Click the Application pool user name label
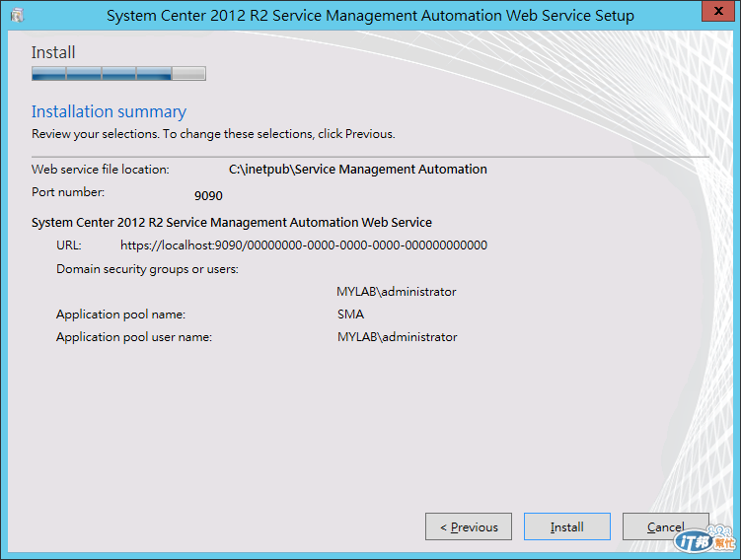 click(x=134, y=336)
